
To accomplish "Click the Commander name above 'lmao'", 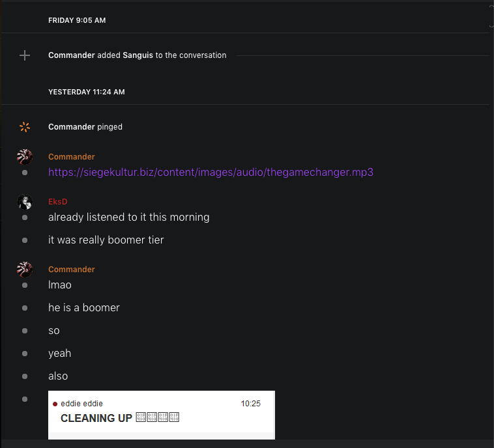I will [x=72, y=270].
